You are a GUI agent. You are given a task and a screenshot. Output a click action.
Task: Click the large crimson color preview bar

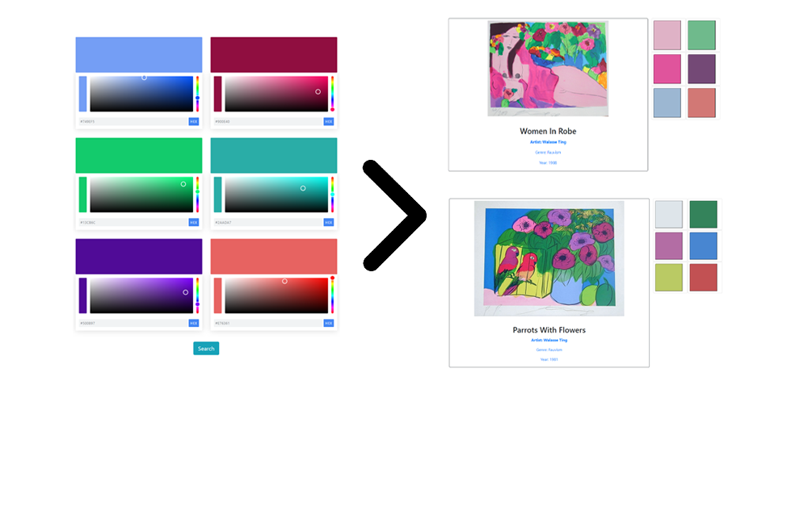click(274, 55)
